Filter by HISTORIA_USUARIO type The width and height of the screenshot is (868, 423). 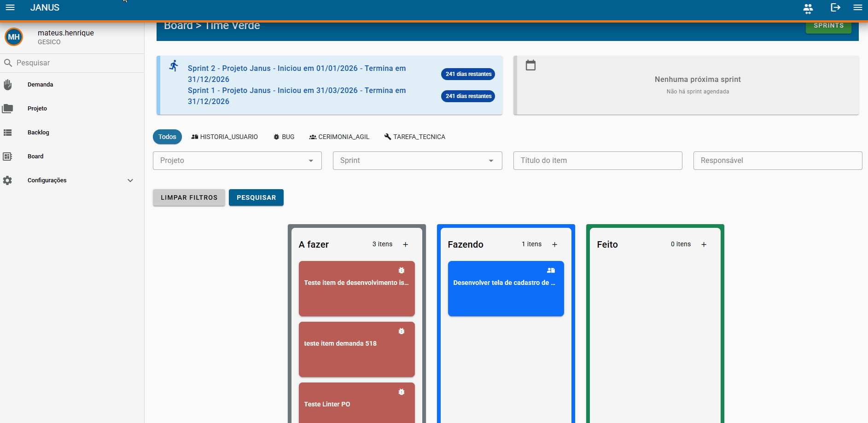(x=225, y=137)
